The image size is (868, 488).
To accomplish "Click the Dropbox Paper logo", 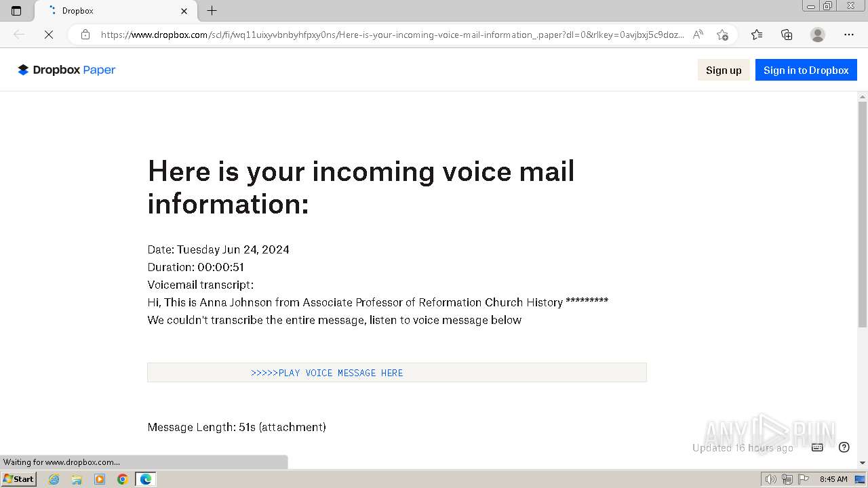I will (66, 70).
